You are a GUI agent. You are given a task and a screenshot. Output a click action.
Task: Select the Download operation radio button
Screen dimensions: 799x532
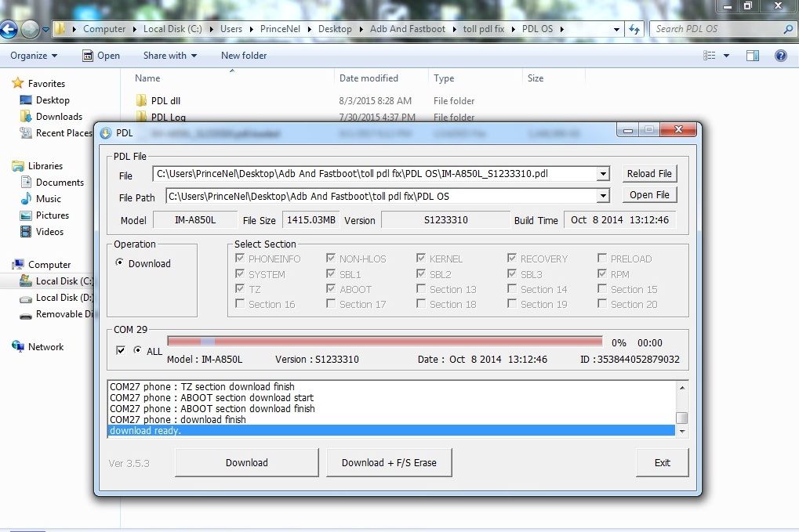119,263
